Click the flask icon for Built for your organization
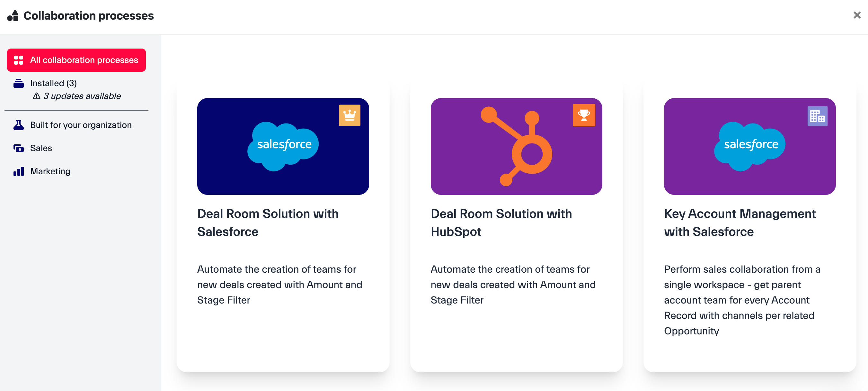Image resolution: width=868 pixels, height=391 pixels. (x=19, y=125)
